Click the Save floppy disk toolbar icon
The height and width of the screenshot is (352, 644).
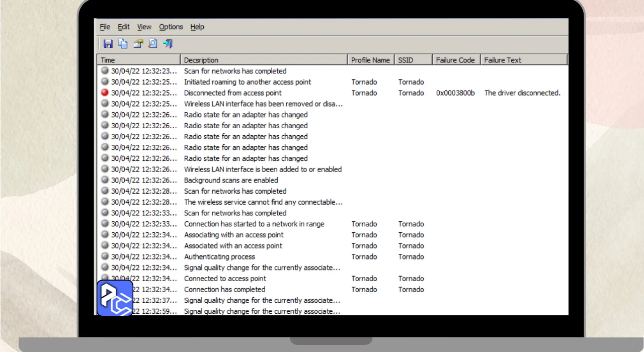tap(108, 44)
